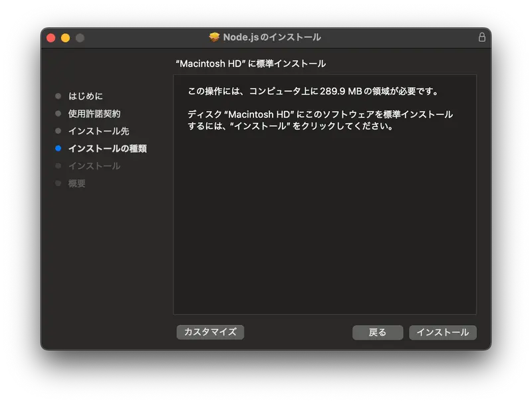The height and width of the screenshot is (404, 532).
Task: Click the package icon beside Node.js title
Action: [x=214, y=37]
